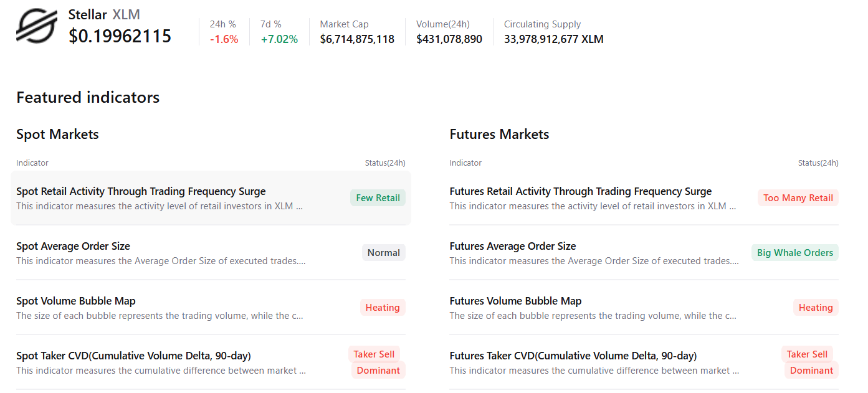Click the Heating badge under Futures Markets
This screenshot has height=393, width=868.
pos(816,308)
